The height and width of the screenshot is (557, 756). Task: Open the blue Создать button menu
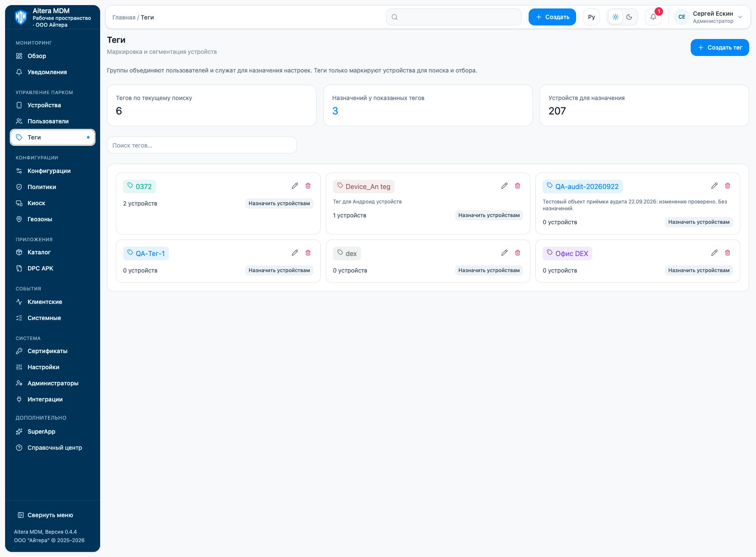(552, 17)
